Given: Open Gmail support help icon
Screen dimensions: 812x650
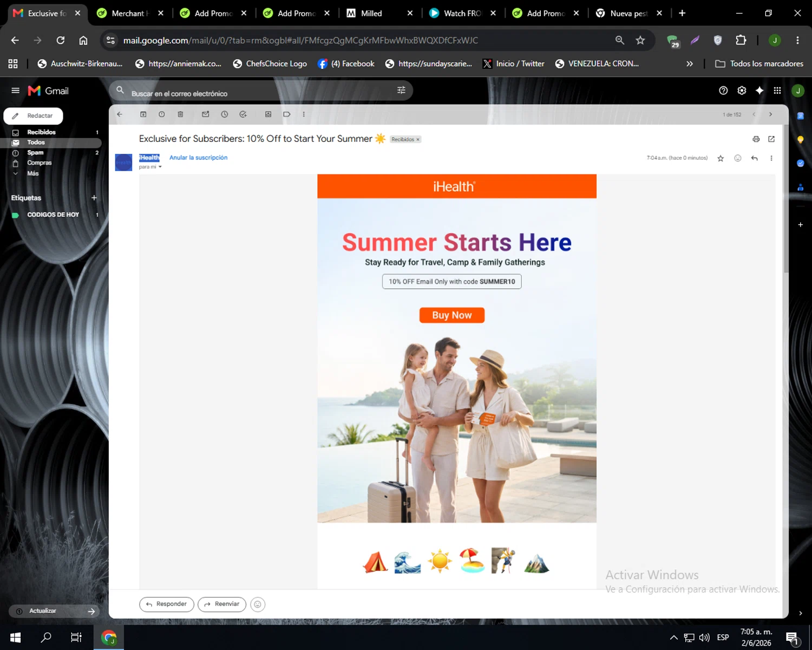Looking at the screenshot, I should (723, 90).
